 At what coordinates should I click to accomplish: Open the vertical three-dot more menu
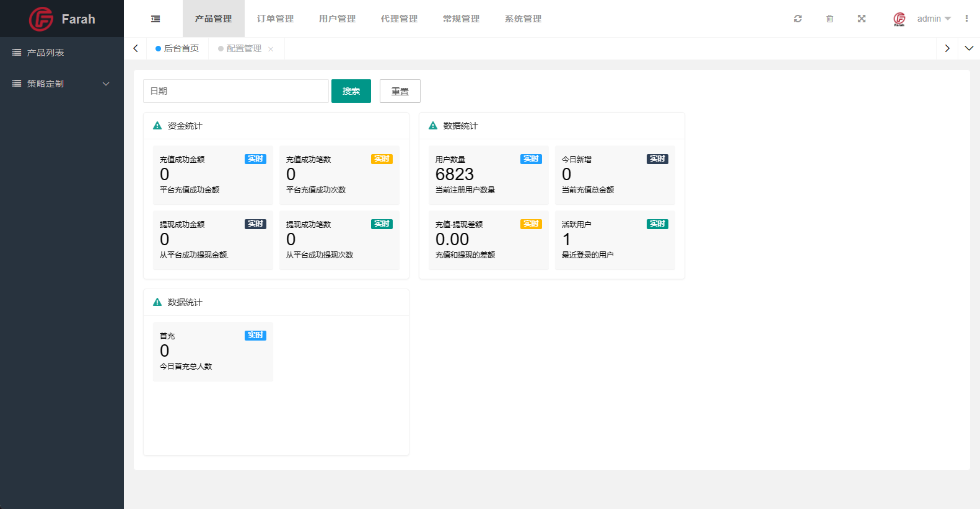(x=966, y=19)
